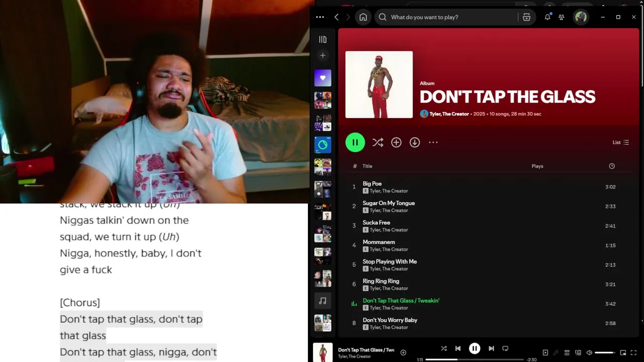
Task: Click the now-playing equalizer icon on track 7
Action: 354,304
